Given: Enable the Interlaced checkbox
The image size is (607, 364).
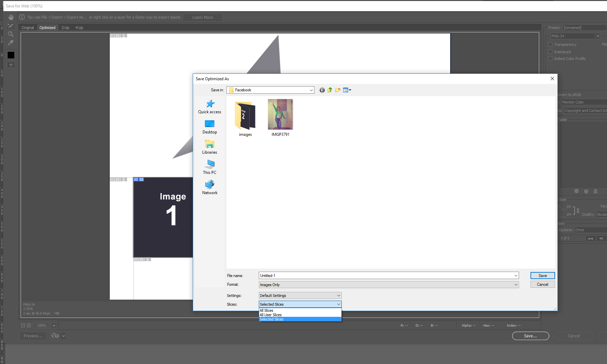Looking at the screenshot, I should coord(550,52).
